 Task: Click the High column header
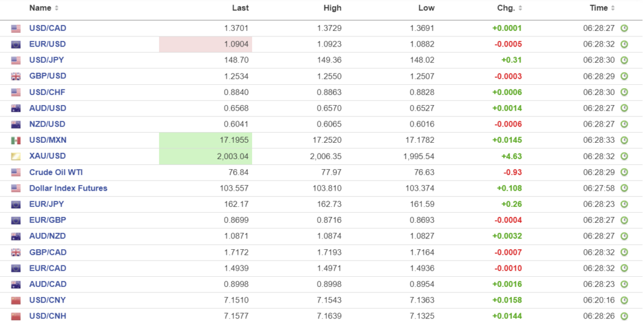tap(332, 8)
